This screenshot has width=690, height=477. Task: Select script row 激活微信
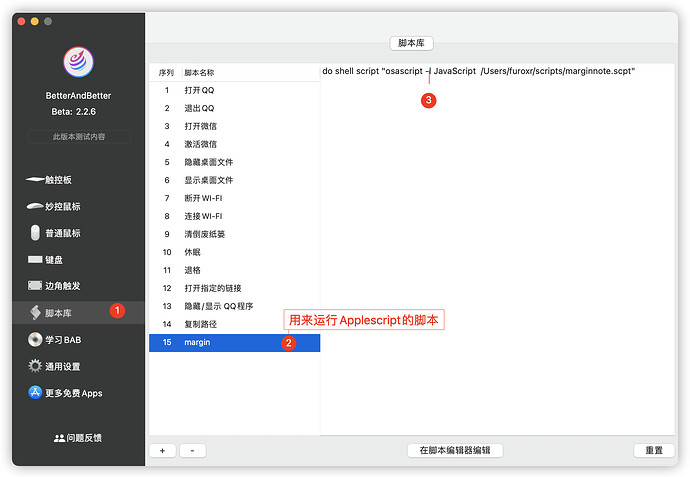pyautogui.click(x=235, y=144)
